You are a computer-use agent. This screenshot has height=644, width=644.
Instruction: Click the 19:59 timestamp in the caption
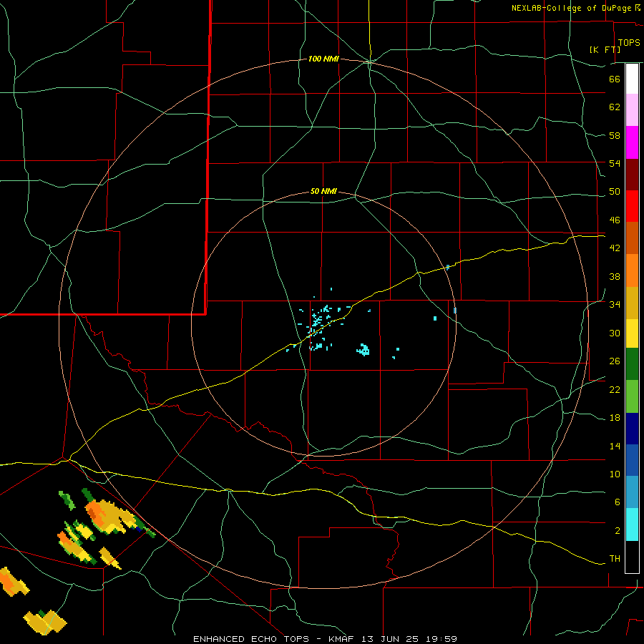pos(441,639)
